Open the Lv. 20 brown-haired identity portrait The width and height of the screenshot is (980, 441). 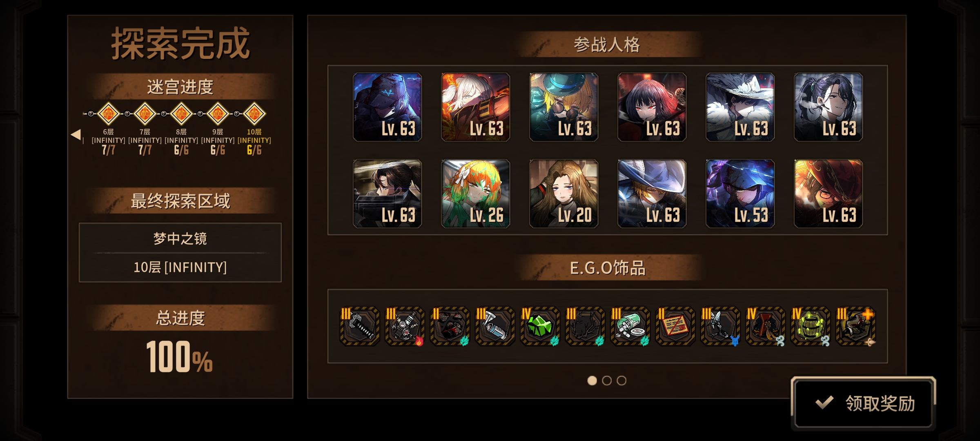(x=564, y=194)
